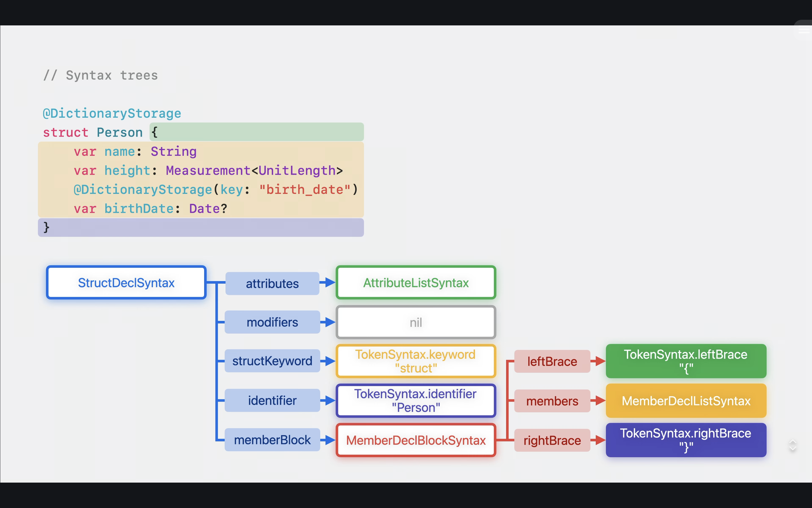The image size is (812, 508).
Task: Select the TokenSyntax.keyword "struct" box
Action: point(416,361)
